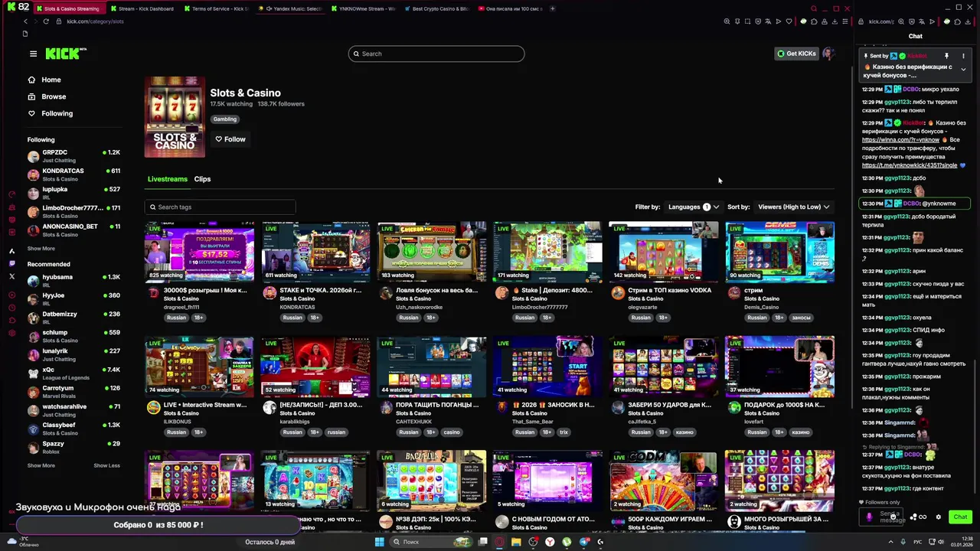Open xQc recommended channel

[74, 373]
